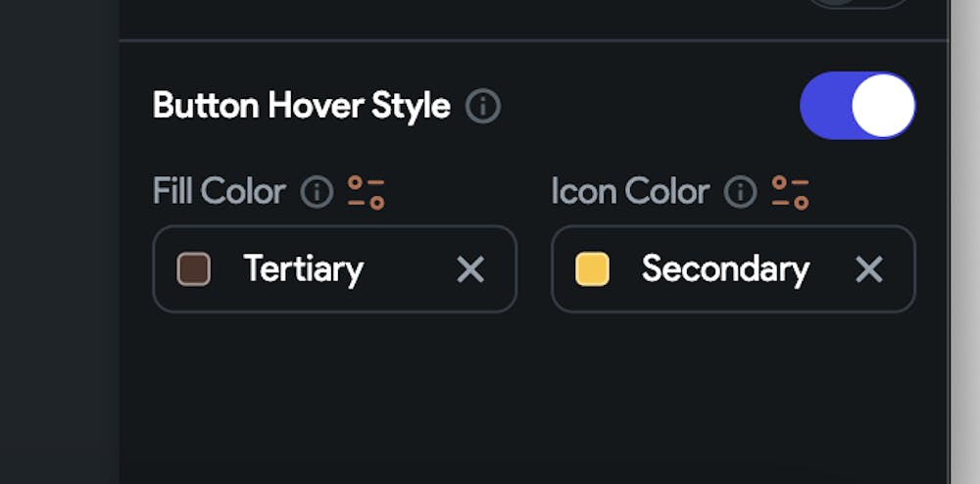Screen dimensions: 980x484
Task: Click empty panel area below color fields
Action: pos(534,402)
